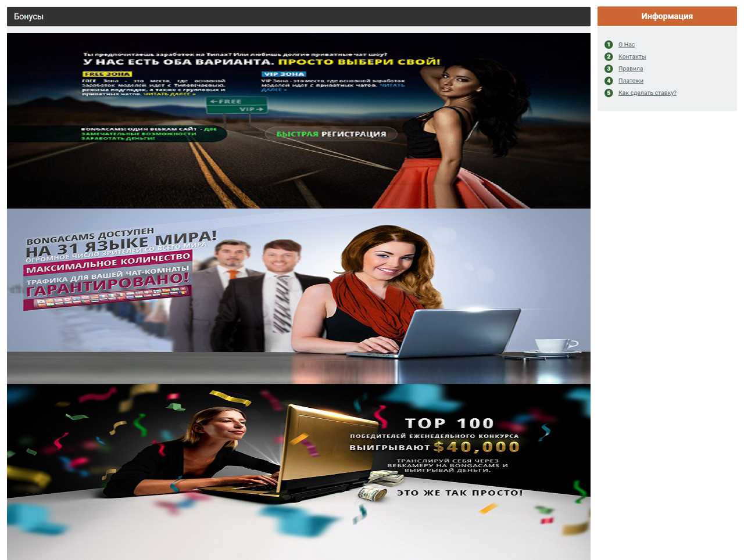Viewport: 744px width, 560px height.
Task: Click the "ГАРАНТИРОВАНО!" banner text
Action: [x=108, y=284]
